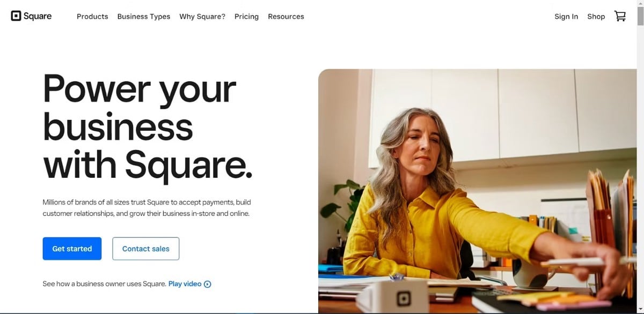Click the circular play icon after Play video
The width and height of the screenshot is (644, 314).
208,284
